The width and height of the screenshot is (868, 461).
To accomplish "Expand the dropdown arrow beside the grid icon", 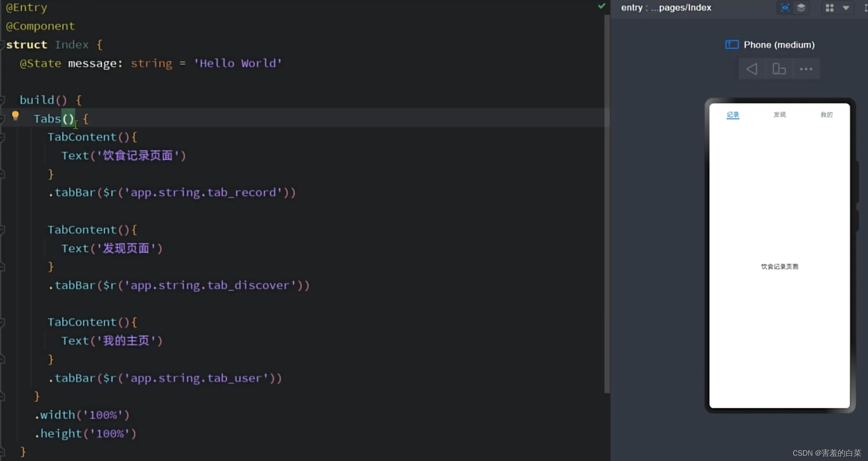I will tap(846, 8).
